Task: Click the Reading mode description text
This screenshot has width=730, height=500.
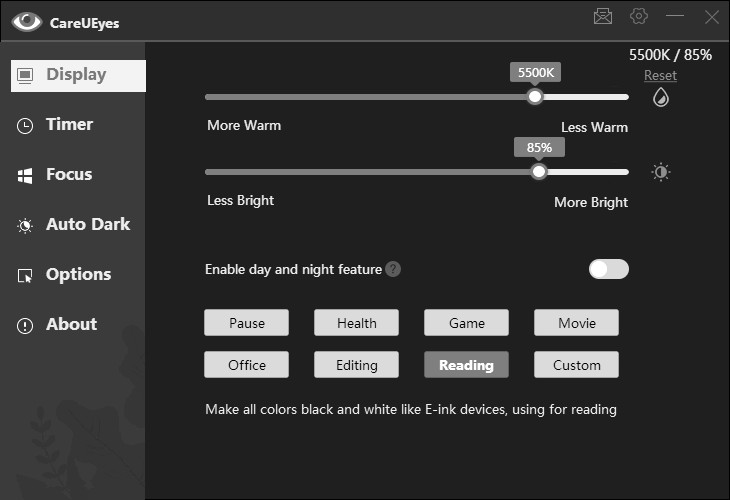Action: pos(411,409)
